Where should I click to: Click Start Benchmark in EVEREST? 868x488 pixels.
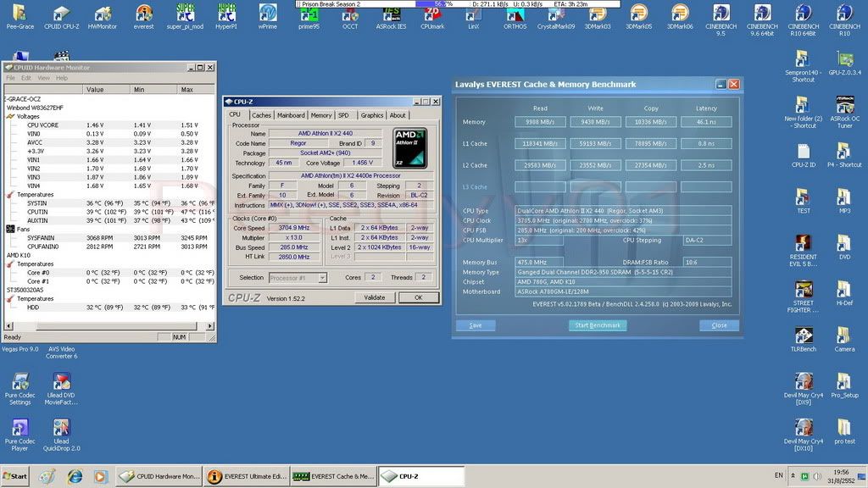coord(598,325)
